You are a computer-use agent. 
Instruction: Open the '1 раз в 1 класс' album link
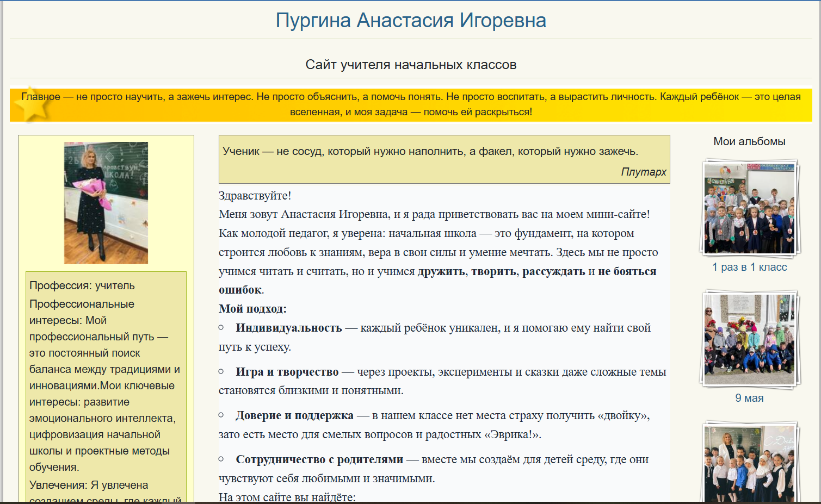749,267
